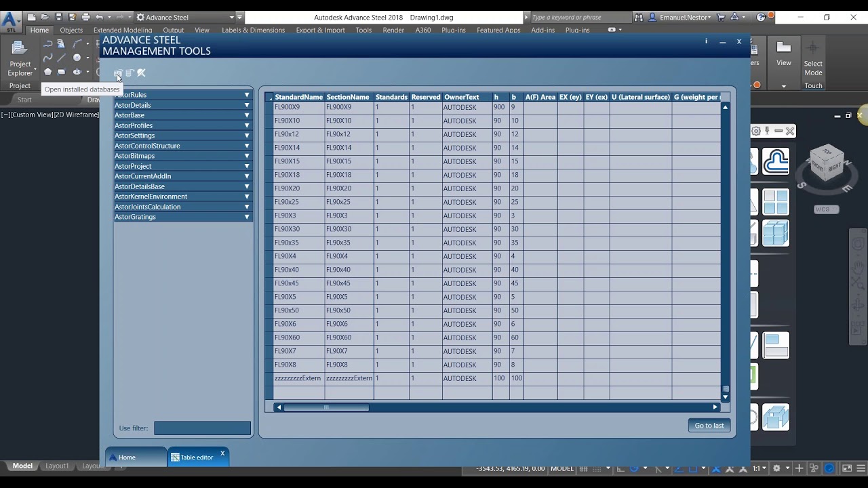Select the tools wrench icon in Management Tools
The width and height of the screenshot is (868, 488).
(141, 73)
